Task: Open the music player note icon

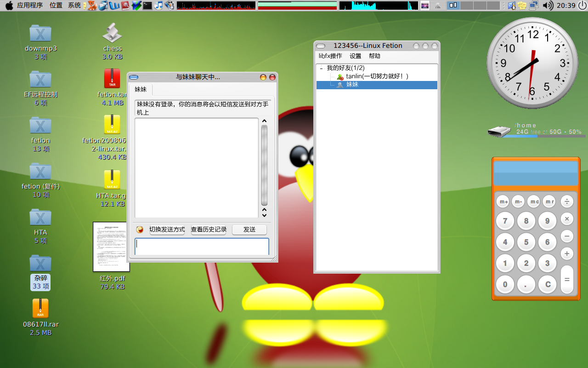Action: pos(158,6)
